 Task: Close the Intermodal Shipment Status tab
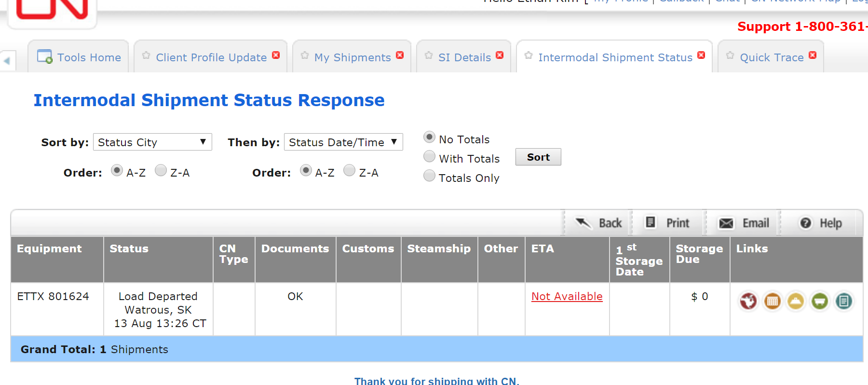701,55
